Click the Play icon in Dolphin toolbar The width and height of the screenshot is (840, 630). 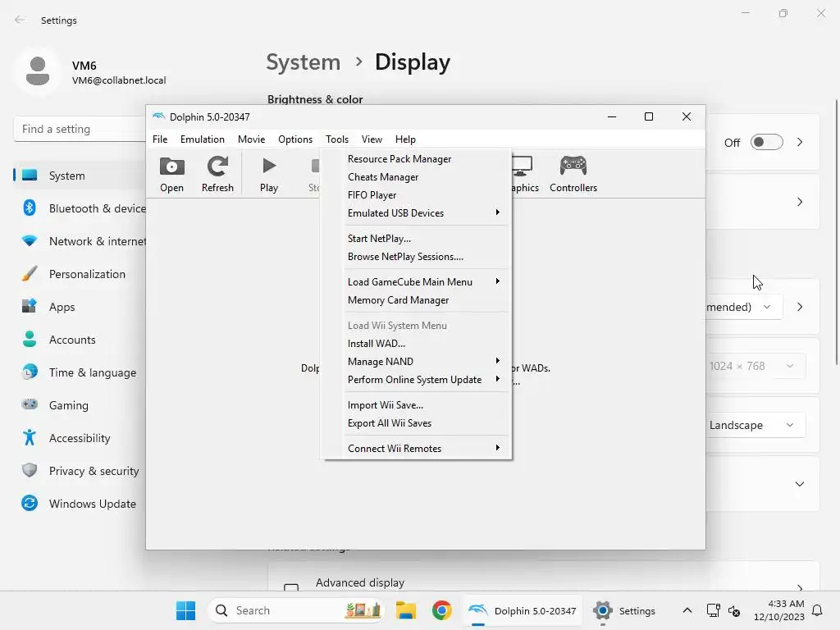point(269,166)
